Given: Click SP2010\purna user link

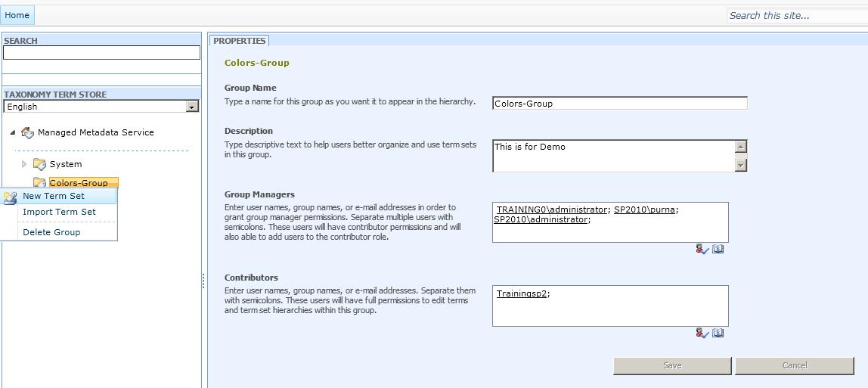Looking at the screenshot, I should click(644, 210).
